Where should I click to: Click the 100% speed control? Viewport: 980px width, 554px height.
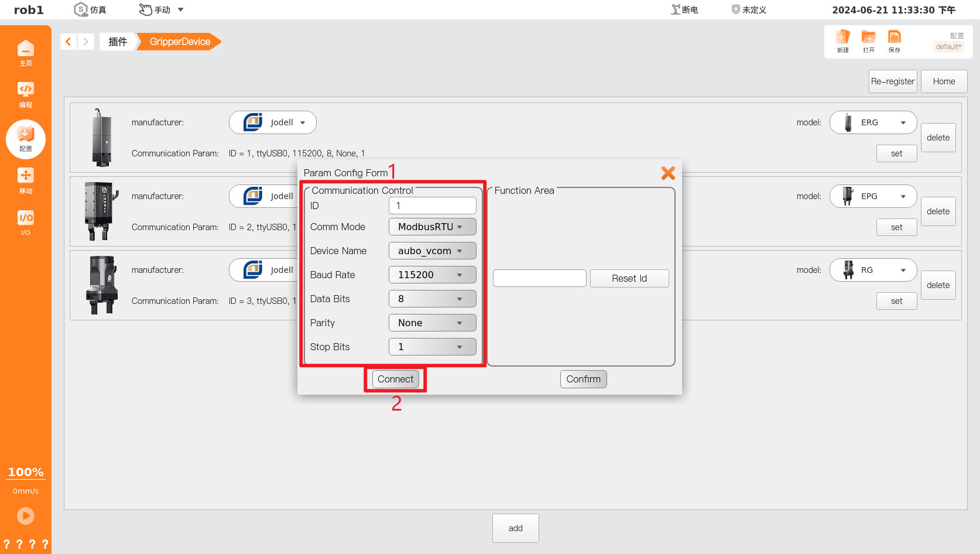pos(26,472)
